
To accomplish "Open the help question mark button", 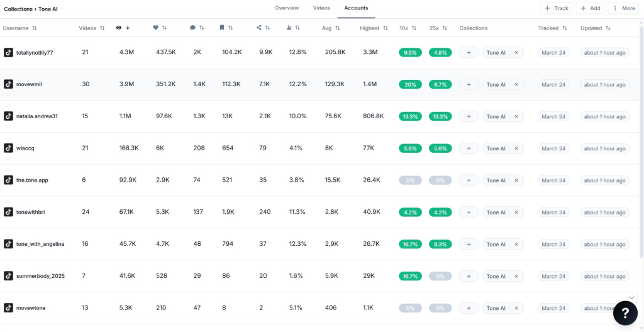I will (x=625, y=313).
